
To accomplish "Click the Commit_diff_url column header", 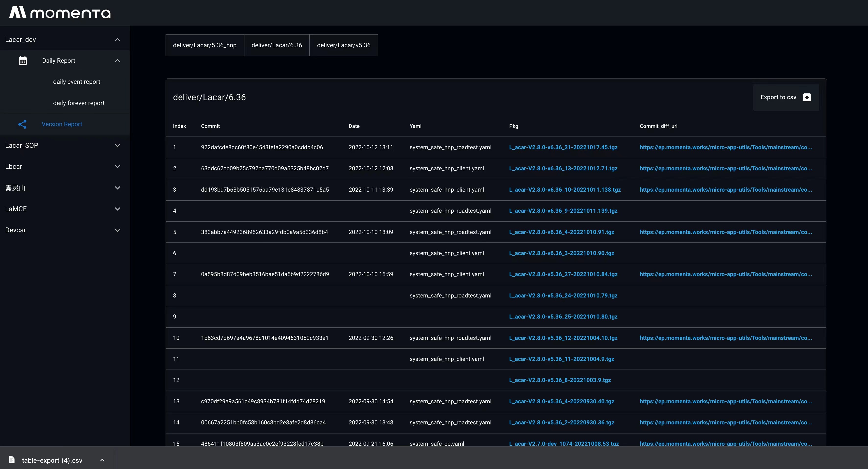I will [658, 126].
